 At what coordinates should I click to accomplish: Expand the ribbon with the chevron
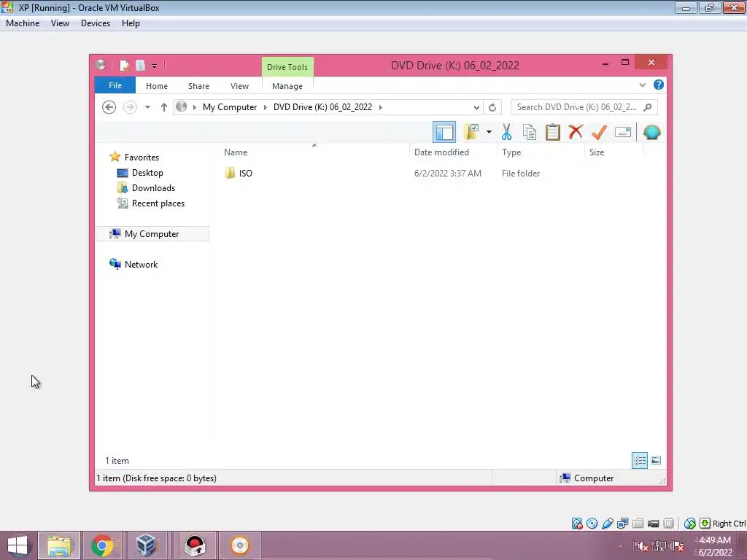coord(642,85)
